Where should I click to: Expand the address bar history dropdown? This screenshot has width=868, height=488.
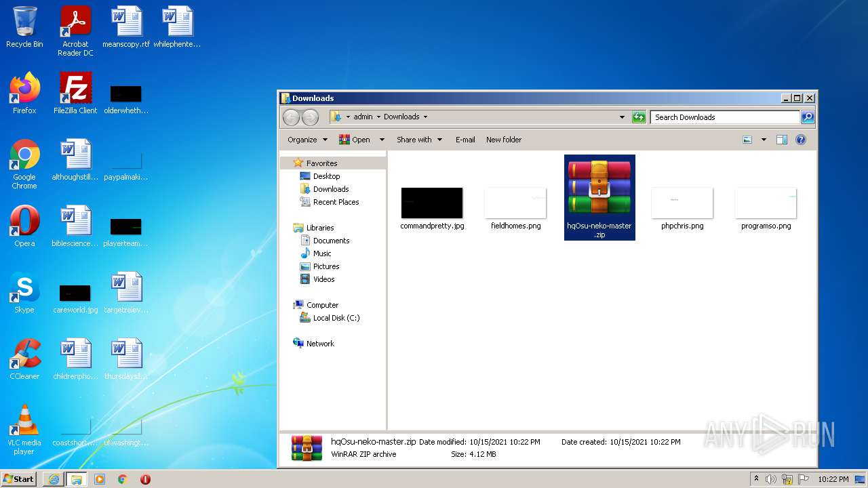622,117
